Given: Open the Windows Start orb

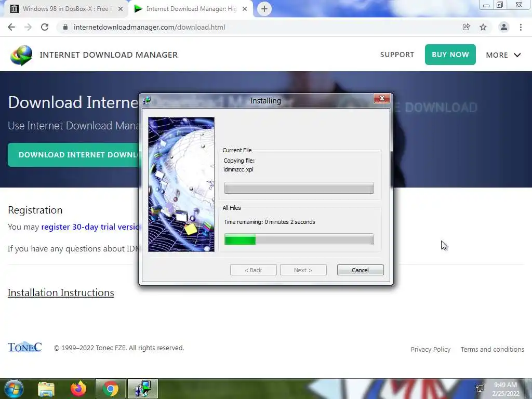Looking at the screenshot, I should [14, 389].
